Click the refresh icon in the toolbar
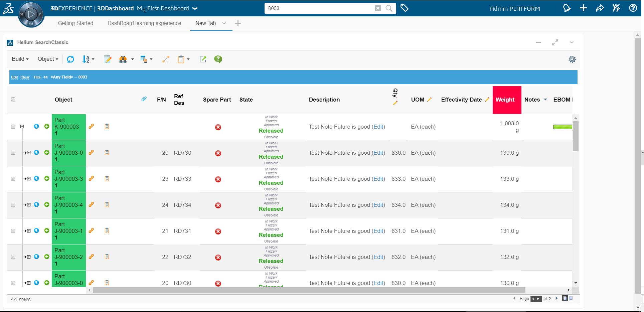644x312 pixels. point(70,59)
